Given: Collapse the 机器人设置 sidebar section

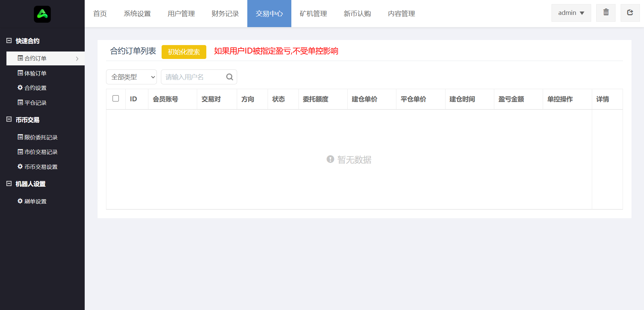Looking at the screenshot, I should point(9,184).
